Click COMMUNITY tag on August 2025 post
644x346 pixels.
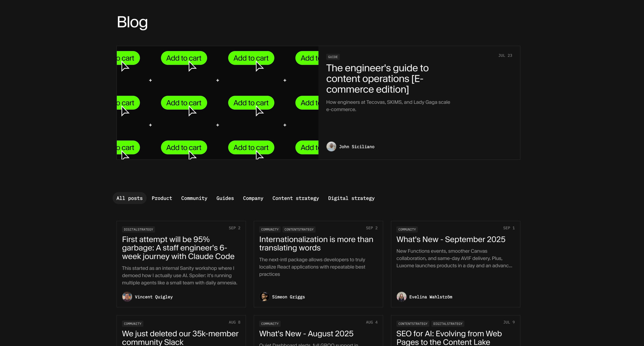(270, 324)
